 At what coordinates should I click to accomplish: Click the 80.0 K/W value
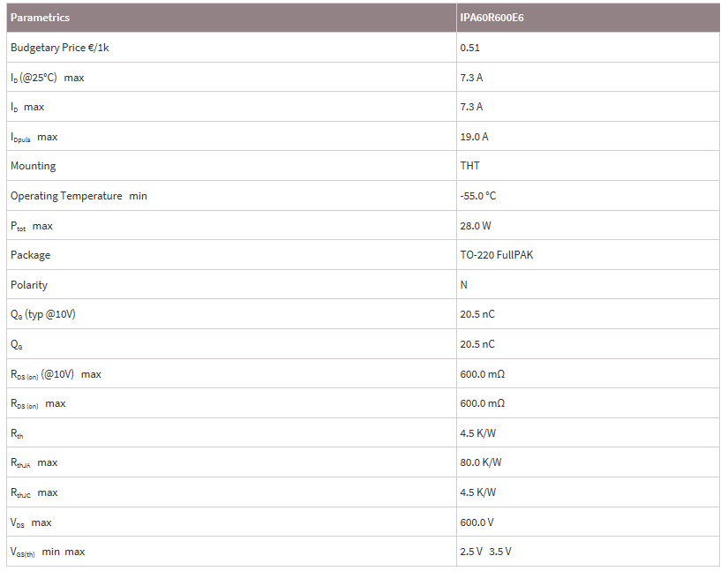tap(477, 462)
